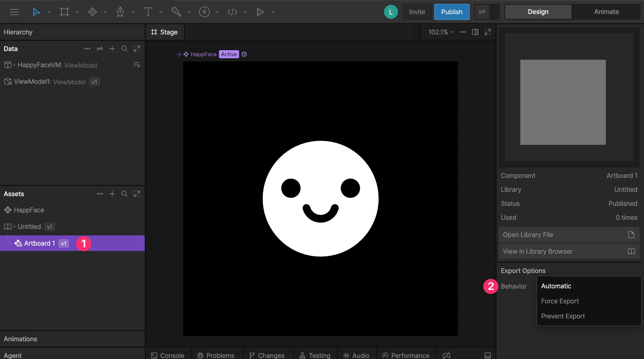This screenshot has height=359, width=644.
Task: Click the Artboard 1 preview thumbnail
Action: (x=563, y=102)
